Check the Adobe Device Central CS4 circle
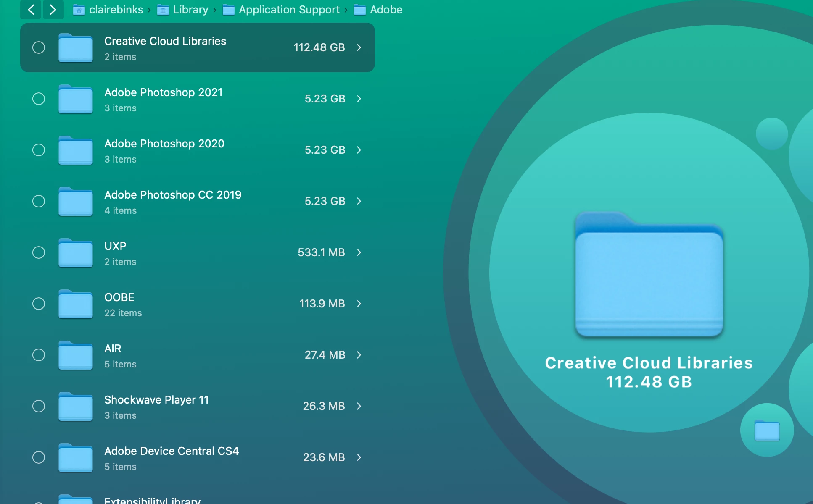Viewport: 813px width, 504px height. coord(39,457)
